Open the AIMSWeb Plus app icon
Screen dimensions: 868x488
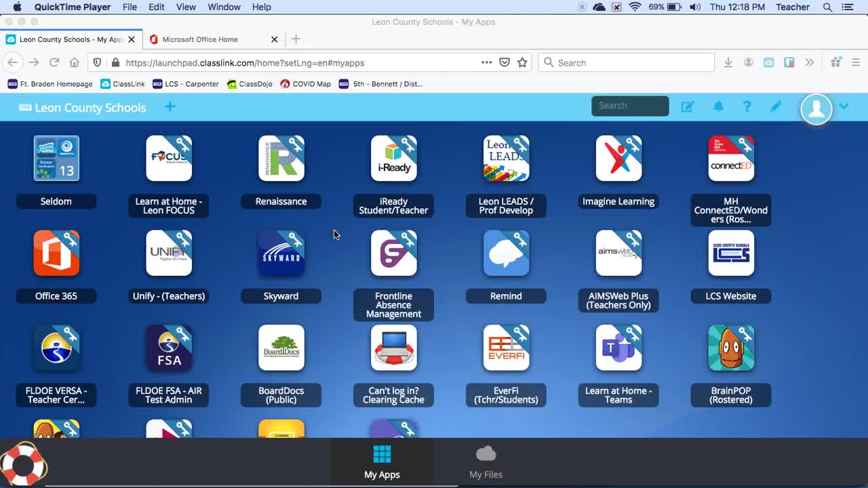pos(619,253)
